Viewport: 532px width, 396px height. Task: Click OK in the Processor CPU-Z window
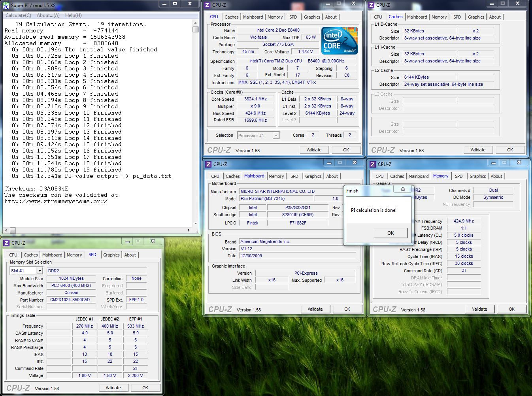pos(346,150)
